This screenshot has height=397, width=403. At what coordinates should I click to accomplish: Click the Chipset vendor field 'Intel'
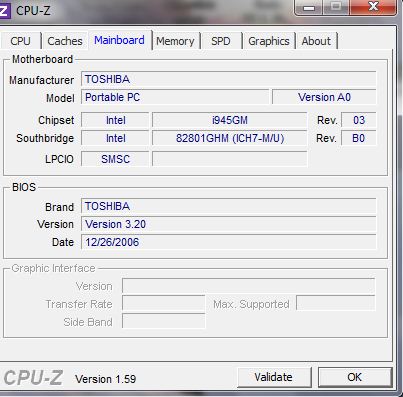pos(115,120)
